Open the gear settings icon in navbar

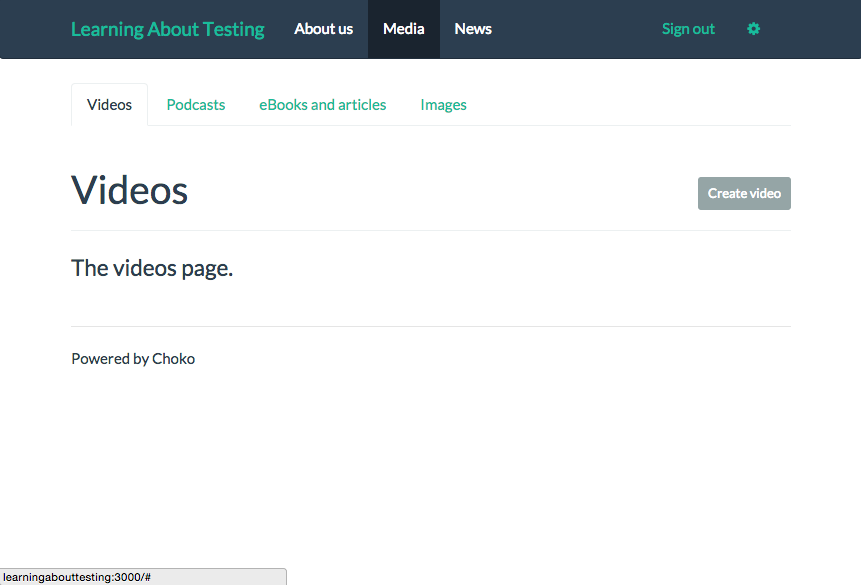[x=753, y=29]
